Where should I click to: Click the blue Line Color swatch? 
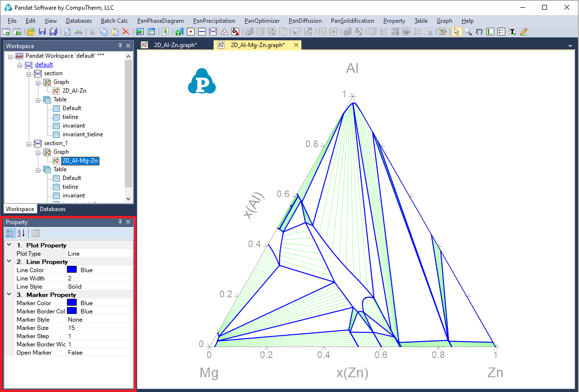coord(72,270)
